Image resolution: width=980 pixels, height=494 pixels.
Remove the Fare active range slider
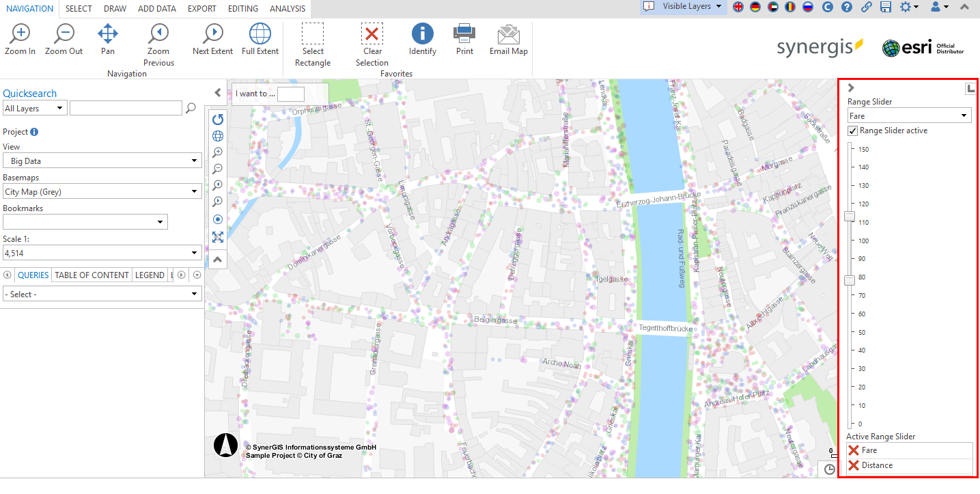pyautogui.click(x=853, y=450)
